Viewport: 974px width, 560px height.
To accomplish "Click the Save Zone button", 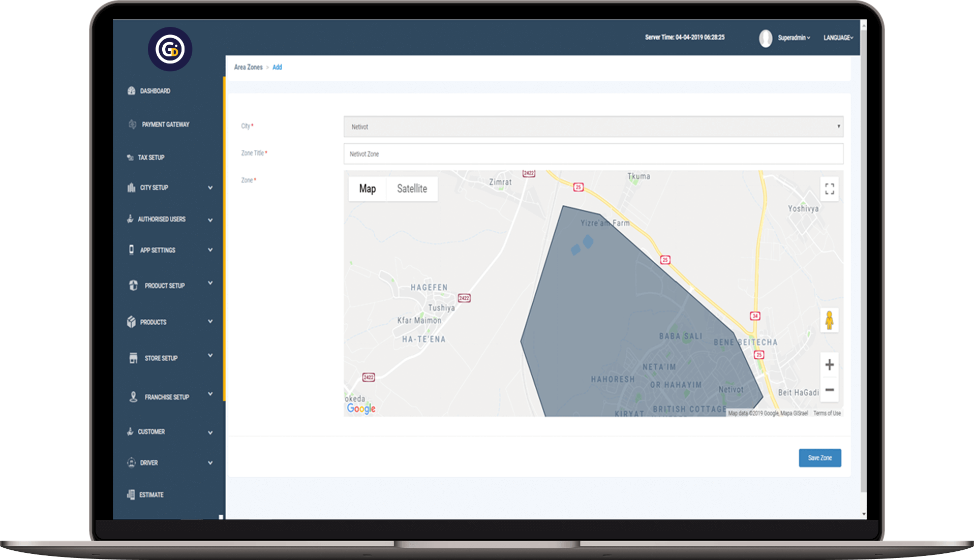I will point(819,458).
